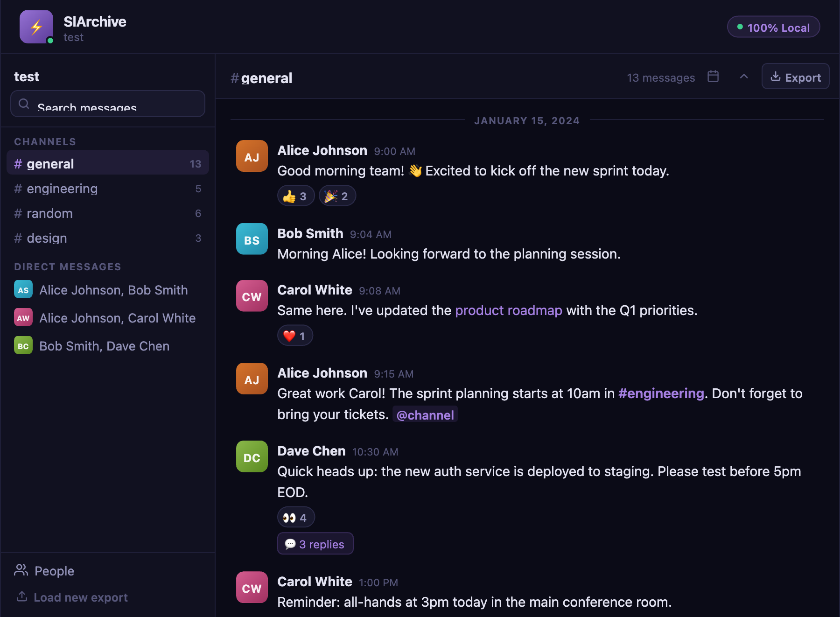Select the #random channel
Viewport: 840px width, 617px height.
point(49,213)
